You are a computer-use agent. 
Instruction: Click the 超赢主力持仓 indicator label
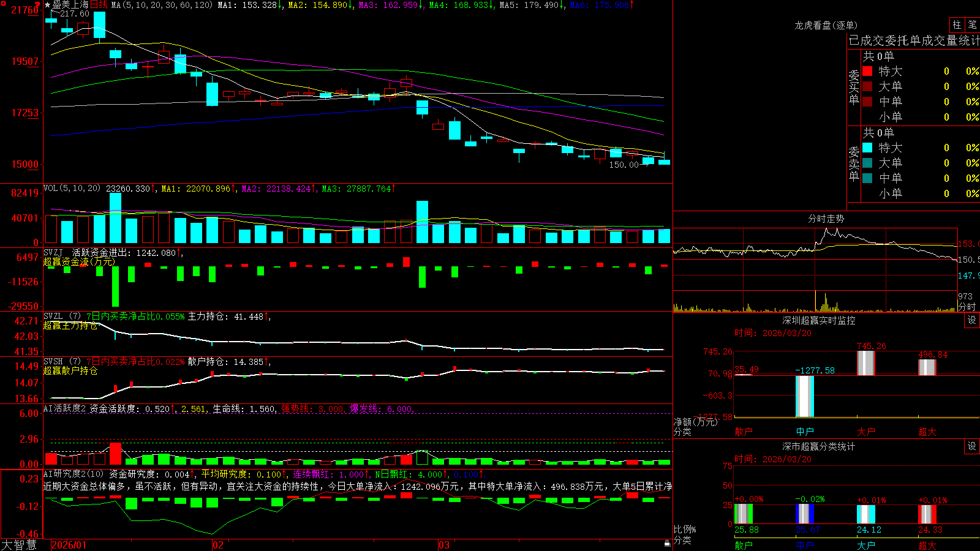point(70,325)
